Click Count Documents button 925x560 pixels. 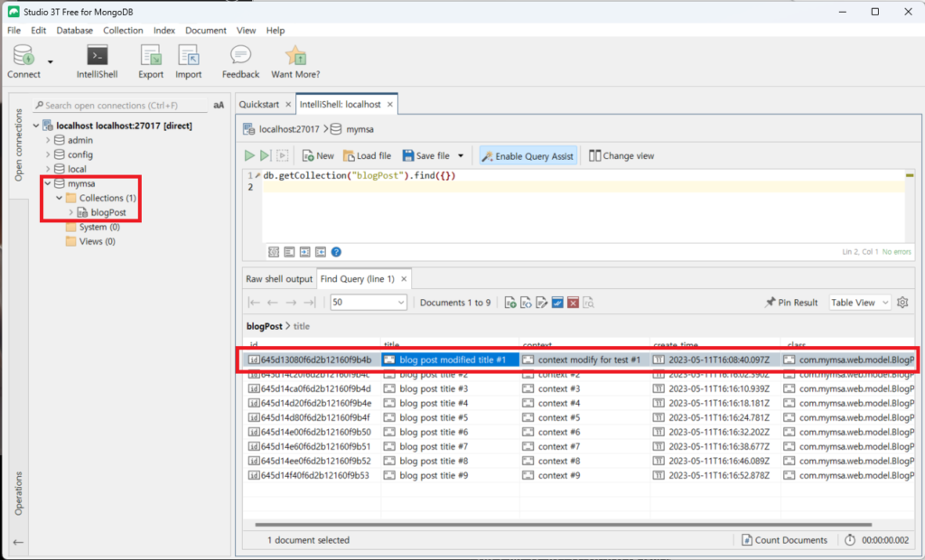784,540
